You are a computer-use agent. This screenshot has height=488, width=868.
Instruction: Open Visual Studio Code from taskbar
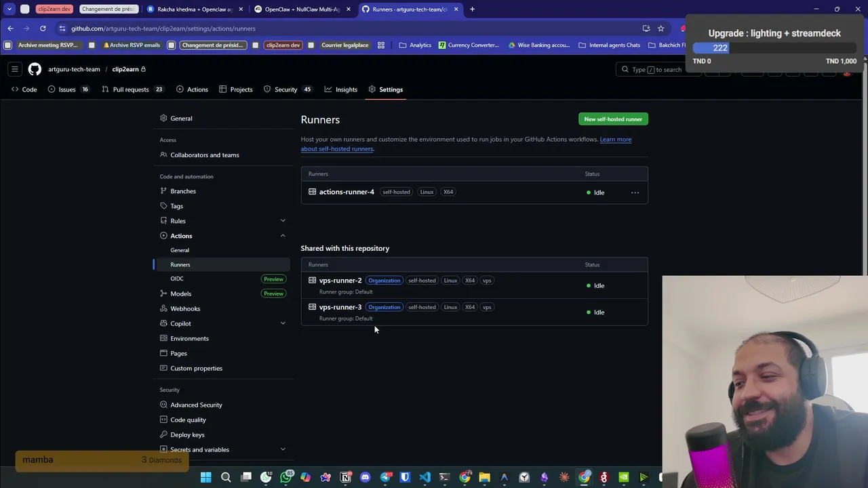[425, 477]
